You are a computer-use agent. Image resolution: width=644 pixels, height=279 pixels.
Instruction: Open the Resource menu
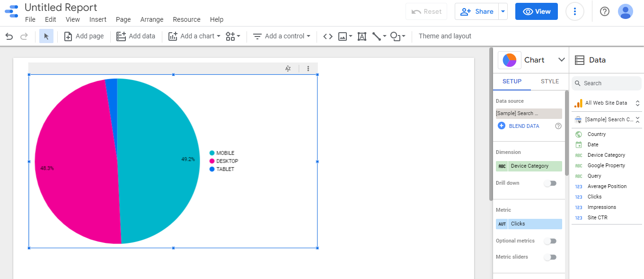186,19
